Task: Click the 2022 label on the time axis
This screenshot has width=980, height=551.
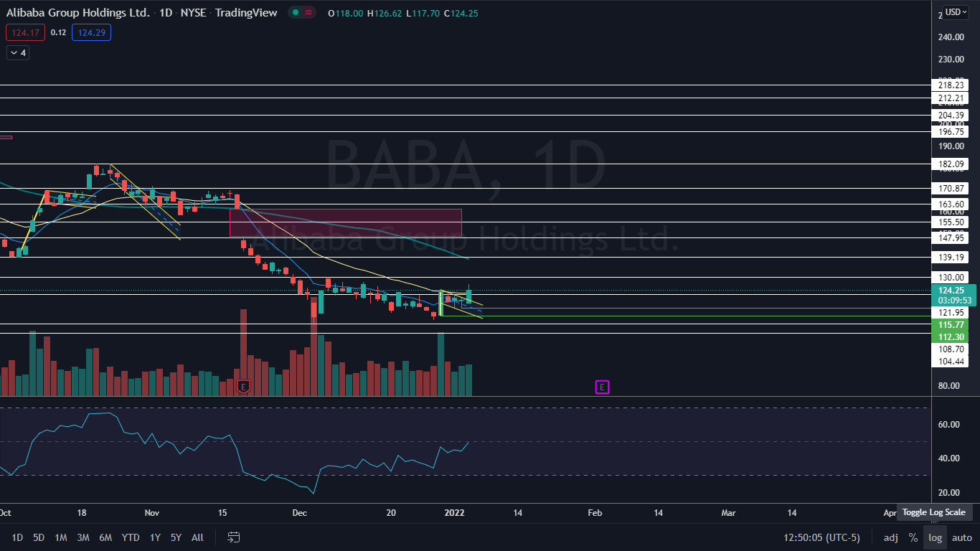Action: tap(455, 513)
